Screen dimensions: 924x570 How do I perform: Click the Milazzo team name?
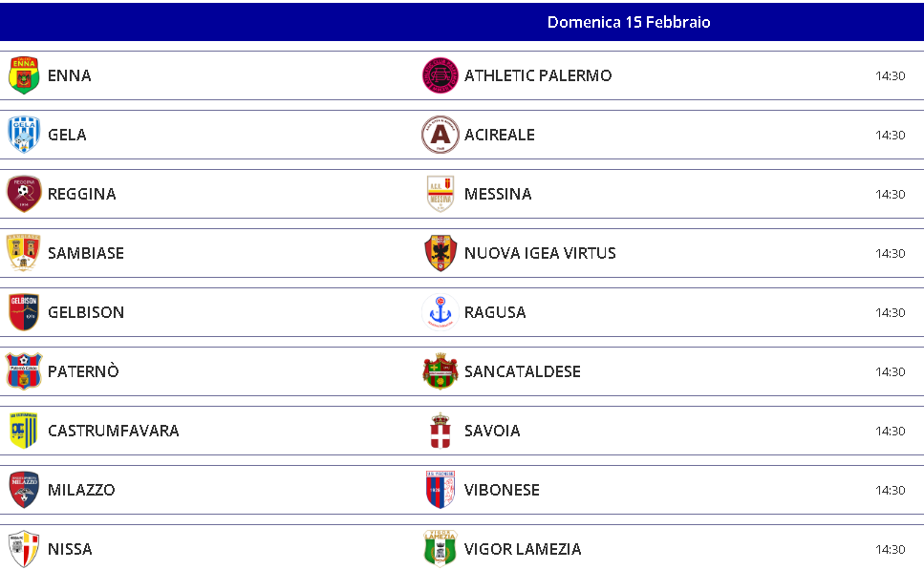[x=81, y=490]
